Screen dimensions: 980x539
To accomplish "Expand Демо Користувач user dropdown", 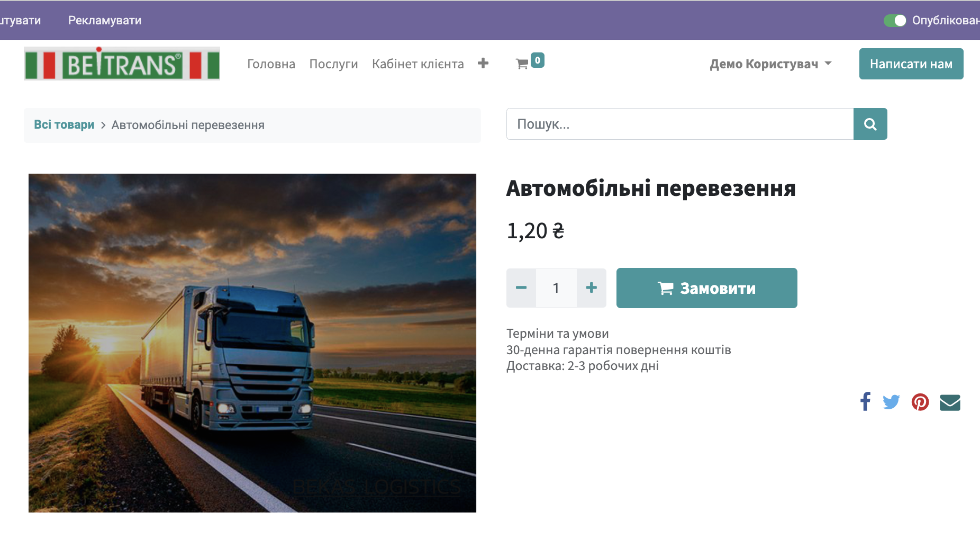I will pos(770,64).
